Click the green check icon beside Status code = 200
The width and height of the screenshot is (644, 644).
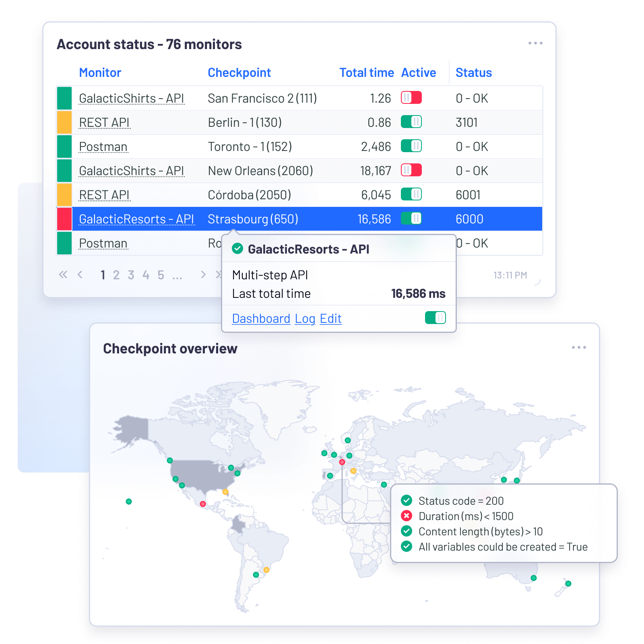pos(407,501)
